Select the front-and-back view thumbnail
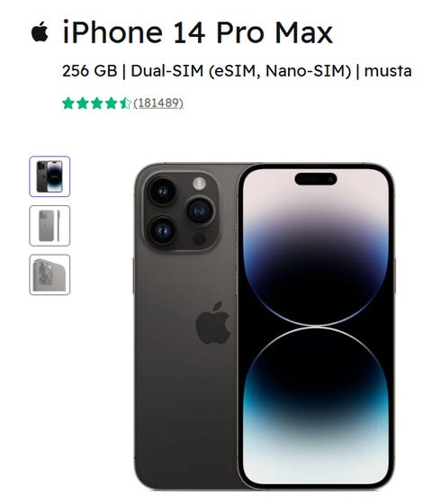The width and height of the screenshot is (432, 504). pyautogui.click(x=49, y=176)
